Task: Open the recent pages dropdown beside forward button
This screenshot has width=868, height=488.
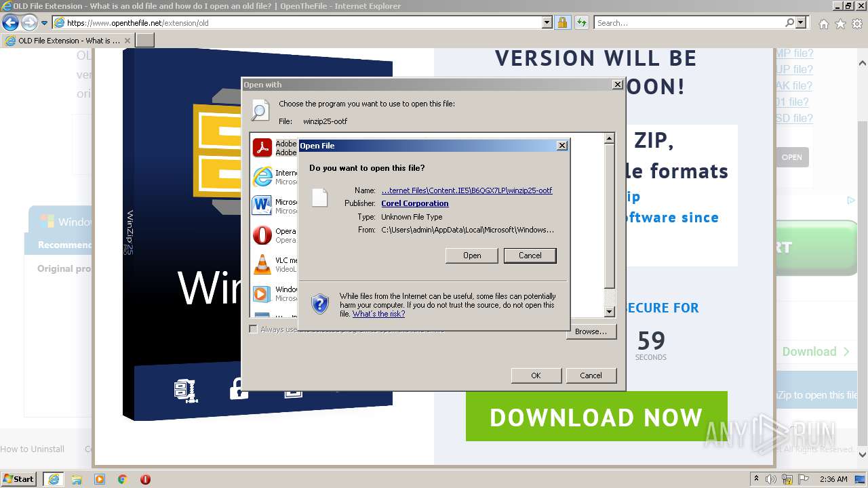Action: click(x=44, y=23)
